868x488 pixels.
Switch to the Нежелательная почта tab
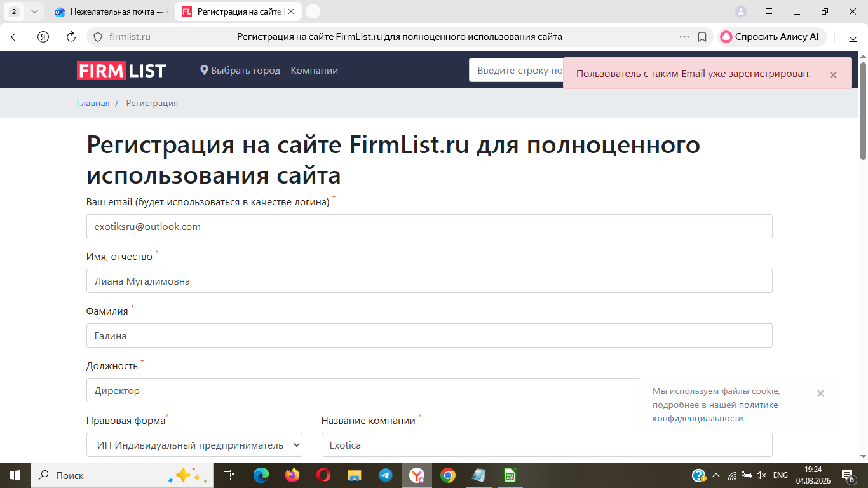111,11
